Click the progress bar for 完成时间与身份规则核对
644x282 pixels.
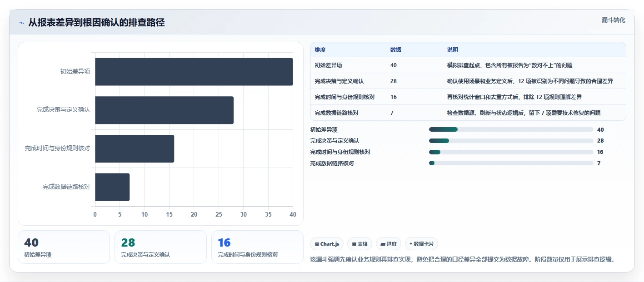511,152
